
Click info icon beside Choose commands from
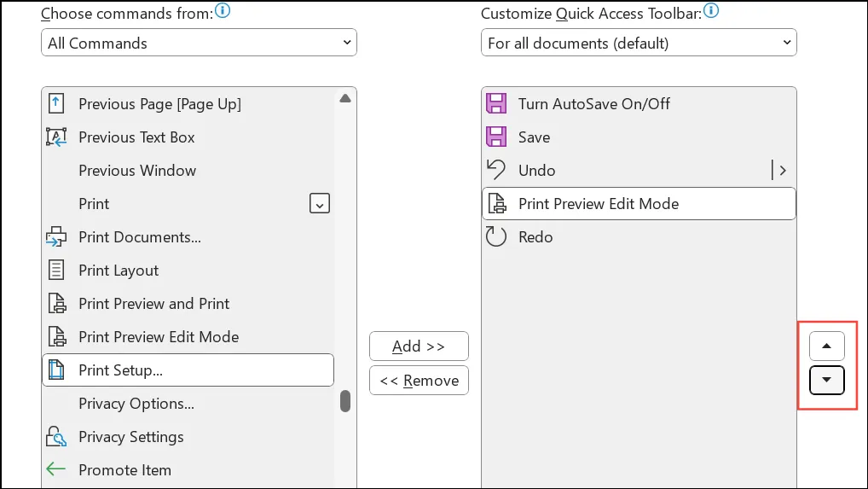223,10
